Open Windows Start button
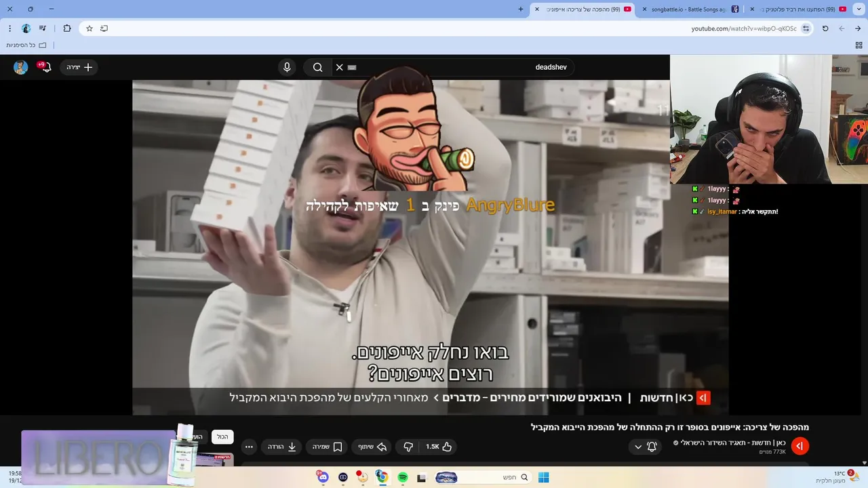Screen dimensions: 868x488 [543, 478]
